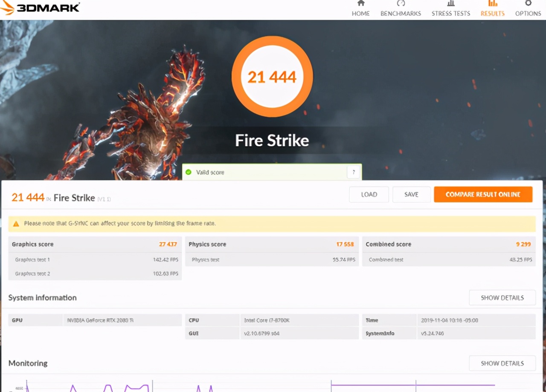Click the Combined score value 9 299
Screen dimensions: 546x392
tap(523, 244)
